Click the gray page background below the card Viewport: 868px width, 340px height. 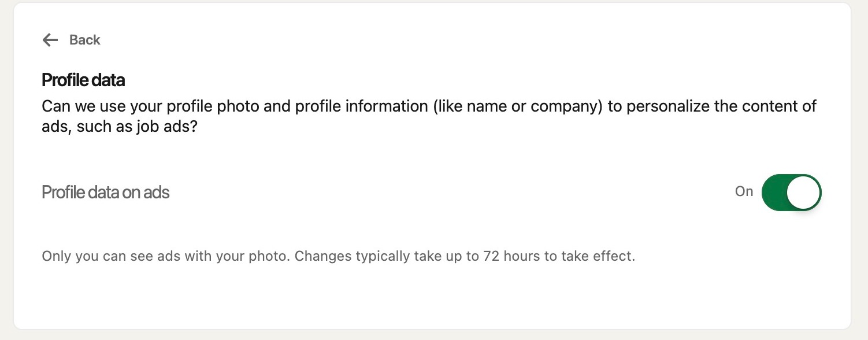tap(433, 335)
